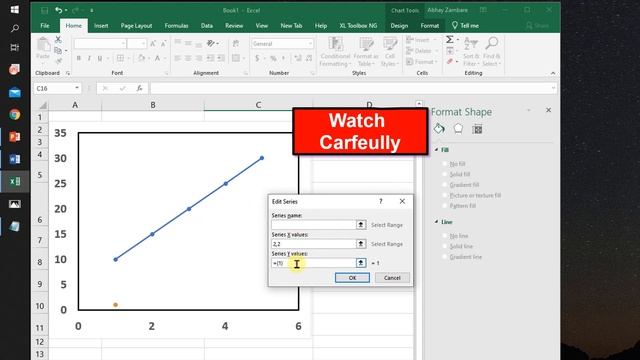Open Find & Select magnifier
This screenshot has width=640, height=360.
(x=491, y=51)
